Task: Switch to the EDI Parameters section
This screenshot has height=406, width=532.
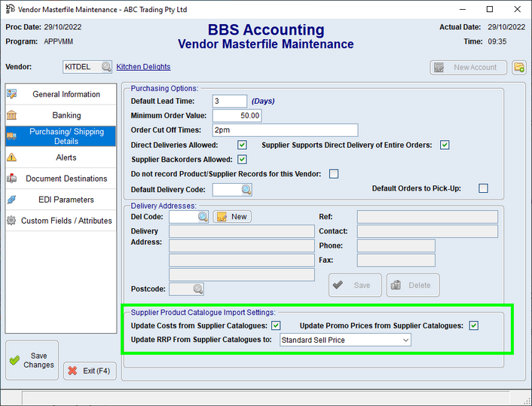Action: 66,200
